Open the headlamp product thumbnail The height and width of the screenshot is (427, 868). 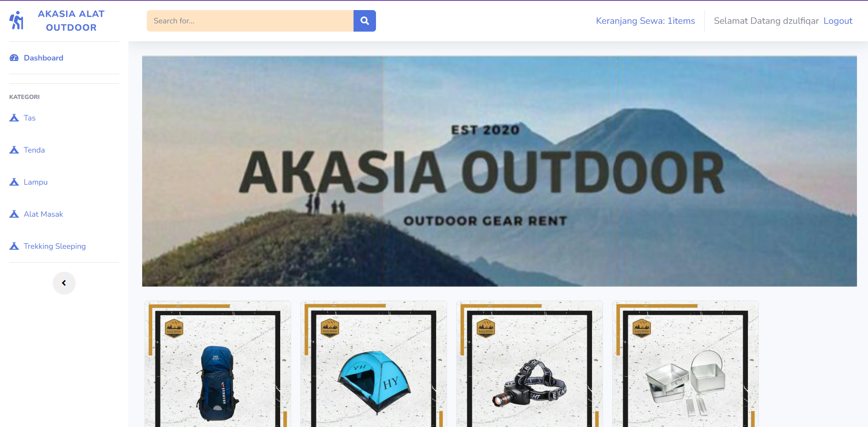pos(530,364)
